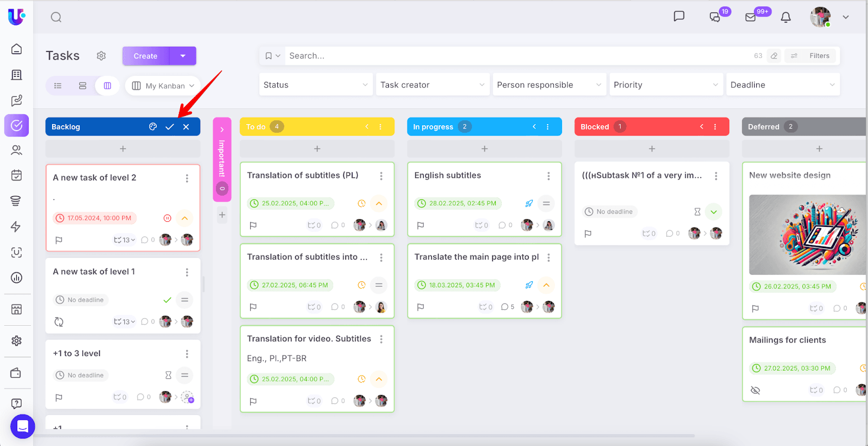This screenshot has height=446, width=868.
Task: Open the My Kanban dropdown
Action: pyautogui.click(x=163, y=86)
